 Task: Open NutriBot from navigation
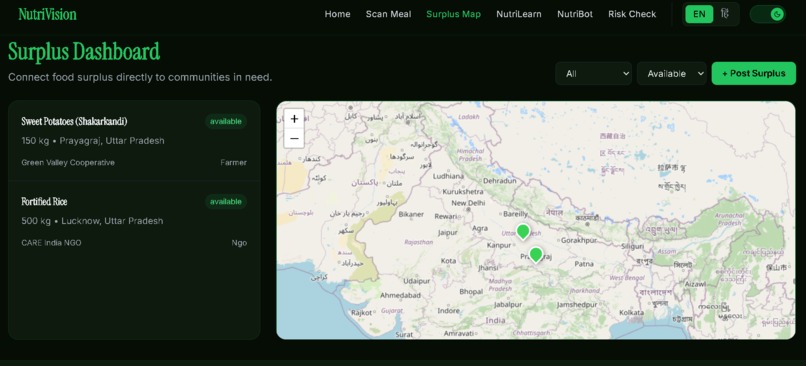click(x=575, y=14)
